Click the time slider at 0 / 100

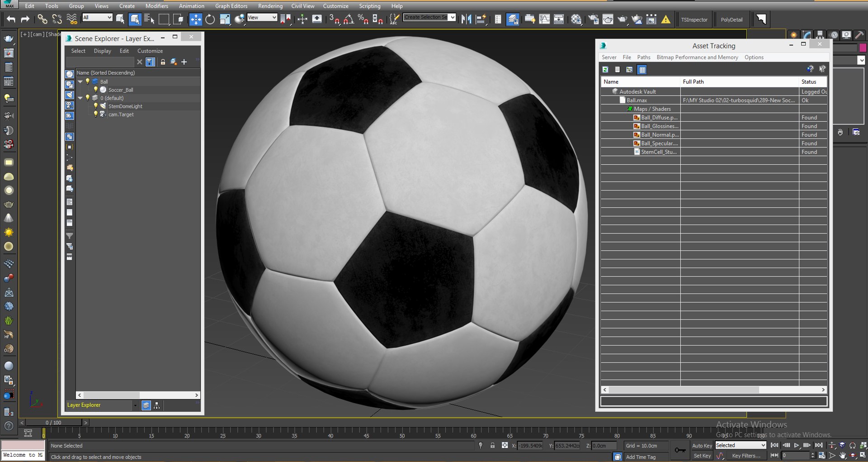click(x=53, y=423)
